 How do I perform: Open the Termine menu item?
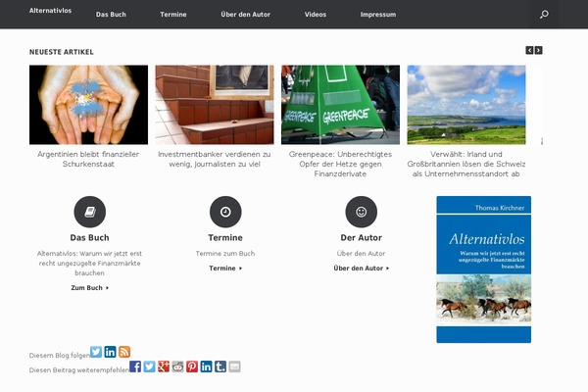coord(173,15)
